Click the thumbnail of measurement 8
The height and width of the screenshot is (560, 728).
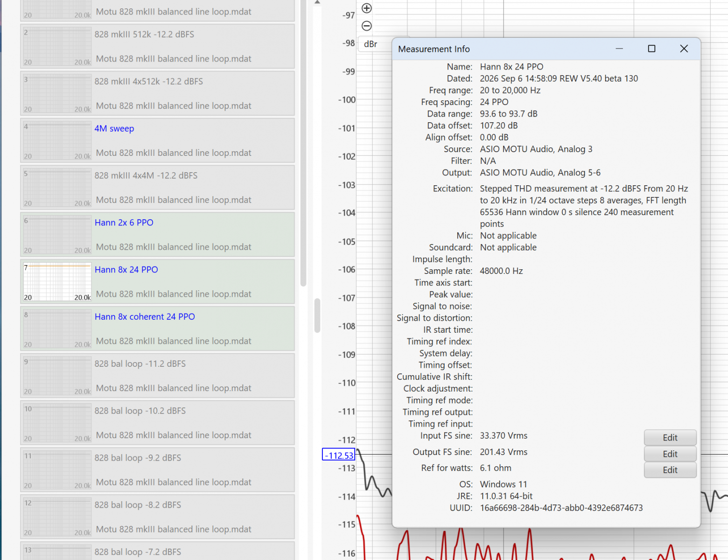click(x=57, y=329)
